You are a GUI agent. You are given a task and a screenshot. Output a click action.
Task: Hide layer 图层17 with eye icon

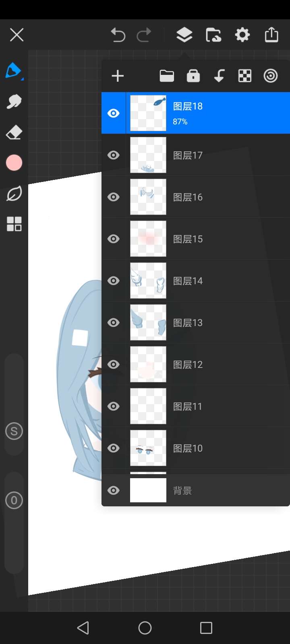[x=114, y=155]
